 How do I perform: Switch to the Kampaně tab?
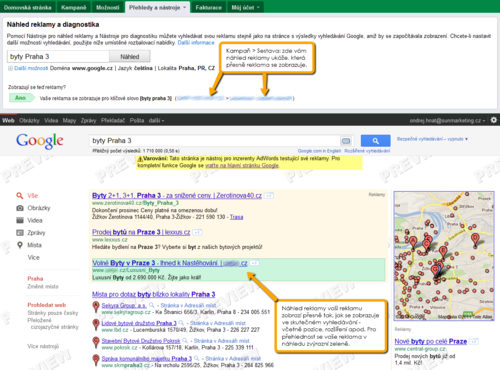pyautogui.click(x=74, y=7)
